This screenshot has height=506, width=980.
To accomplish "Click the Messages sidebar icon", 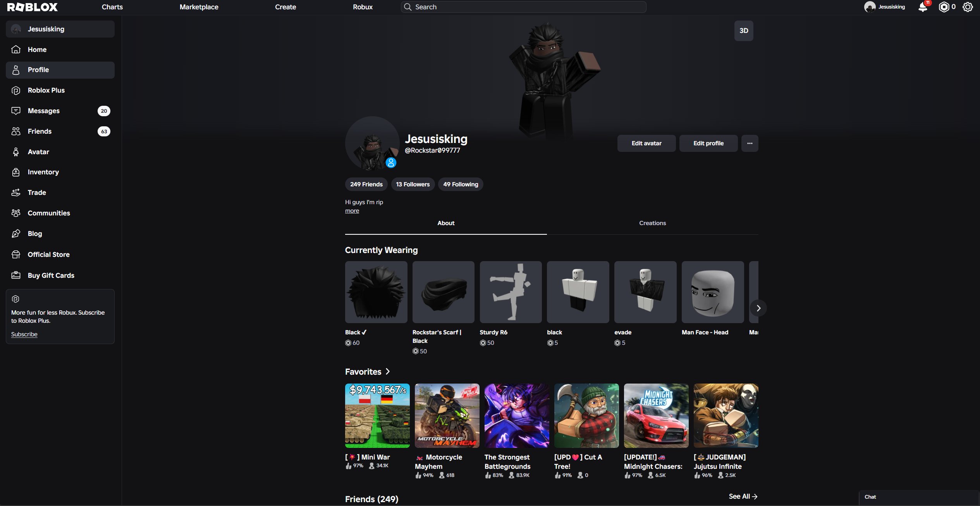I will 16,111.
